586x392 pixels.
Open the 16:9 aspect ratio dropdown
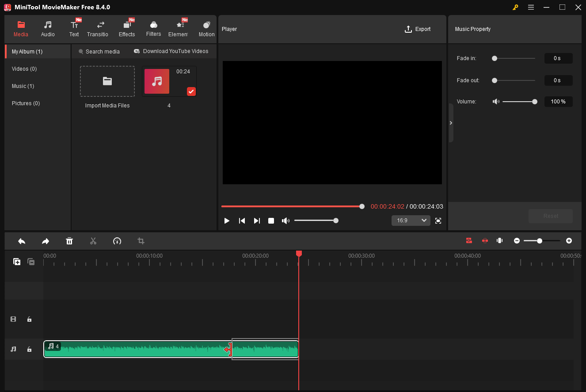click(411, 220)
